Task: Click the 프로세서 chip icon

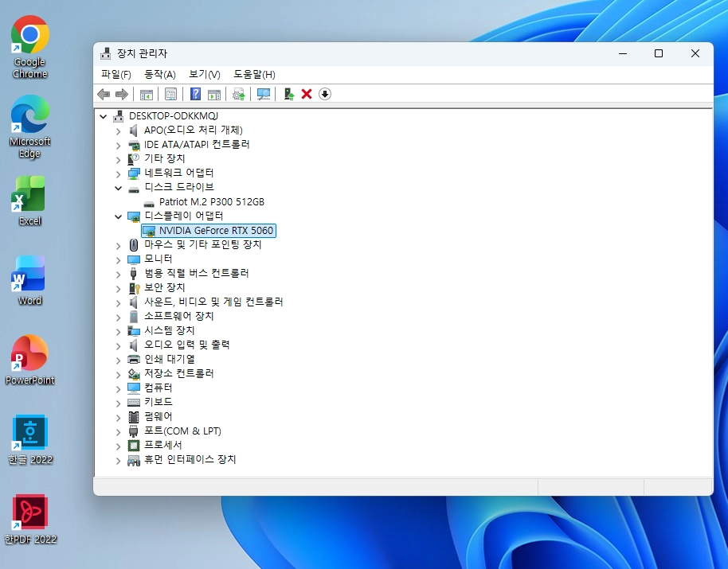Action: [134, 446]
